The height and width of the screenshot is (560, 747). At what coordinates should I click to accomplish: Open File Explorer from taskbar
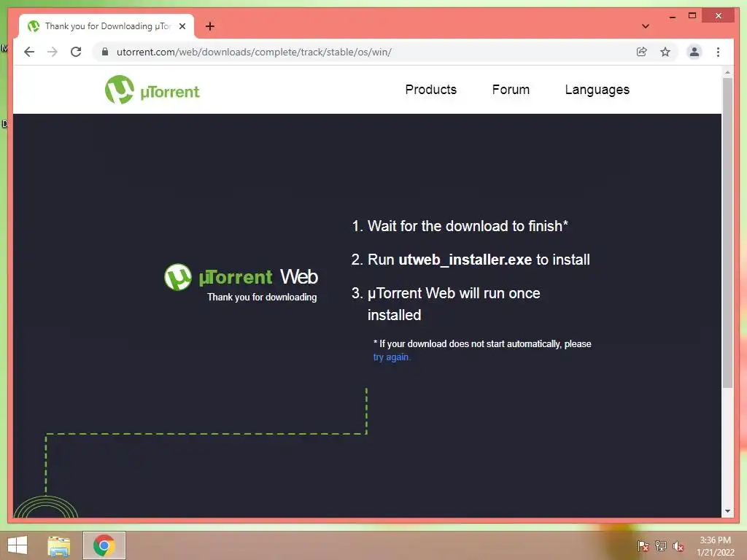click(x=59, y=545)
